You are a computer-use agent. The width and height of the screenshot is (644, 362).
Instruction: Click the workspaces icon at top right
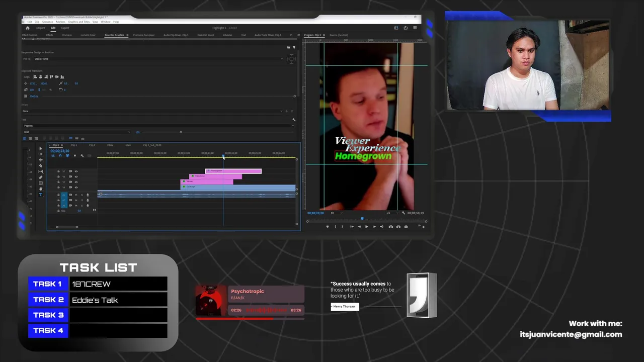click(x=396, y=28)
